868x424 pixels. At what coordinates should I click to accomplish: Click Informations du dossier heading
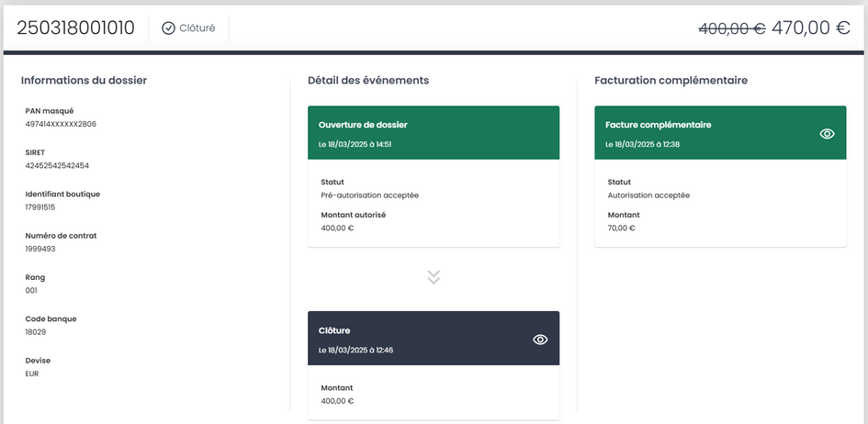click(85, 80)
